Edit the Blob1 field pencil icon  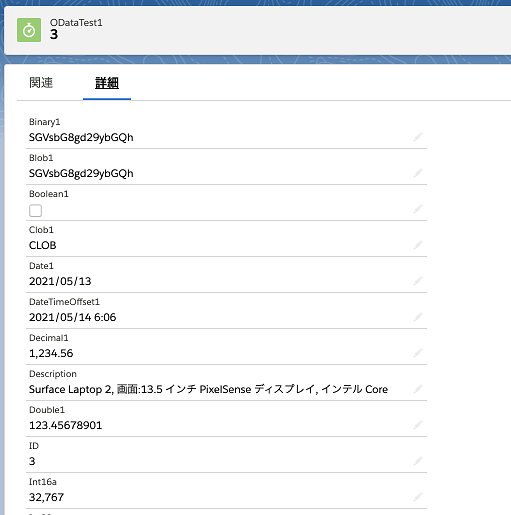pyautogui.click(x=418, y=173)
